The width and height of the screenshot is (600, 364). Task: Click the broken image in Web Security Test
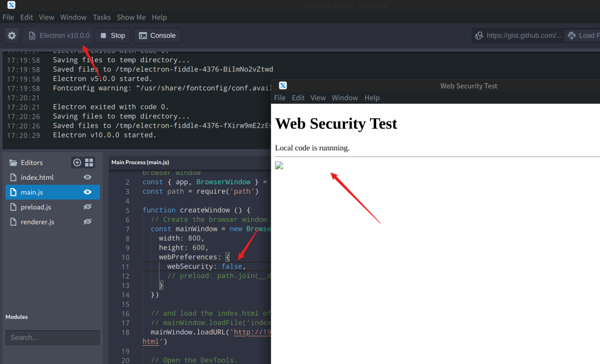pyautogui.click(x=279, y=165)
